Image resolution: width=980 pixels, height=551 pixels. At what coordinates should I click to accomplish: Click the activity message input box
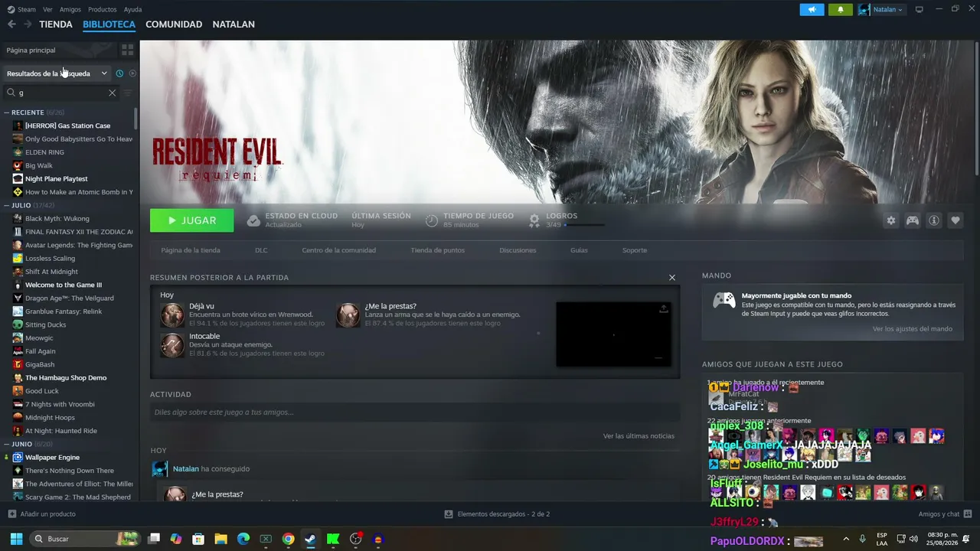pyautogui.click(x=415, y=412)
